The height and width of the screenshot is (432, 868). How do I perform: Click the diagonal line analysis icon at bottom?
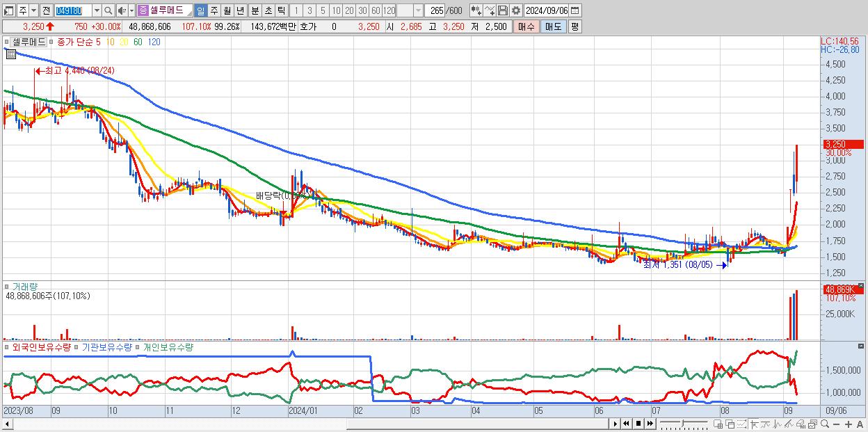[x=789, y=424]
